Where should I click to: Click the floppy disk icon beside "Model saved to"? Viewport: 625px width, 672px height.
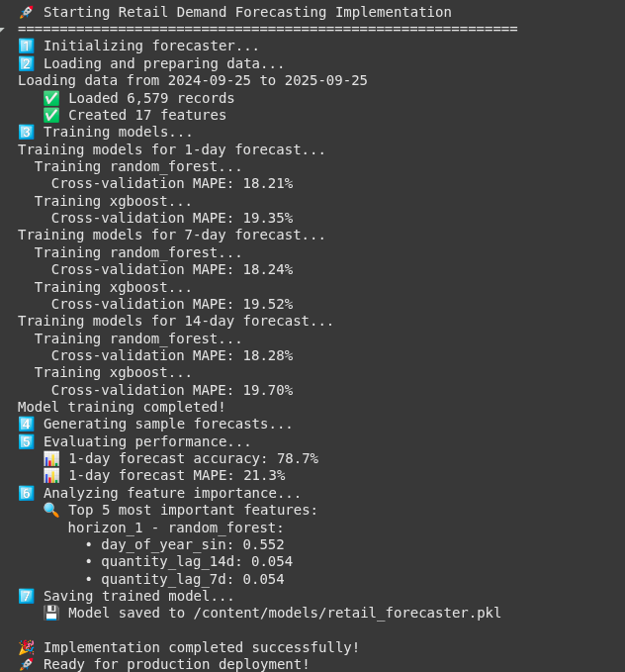[51, 613]
